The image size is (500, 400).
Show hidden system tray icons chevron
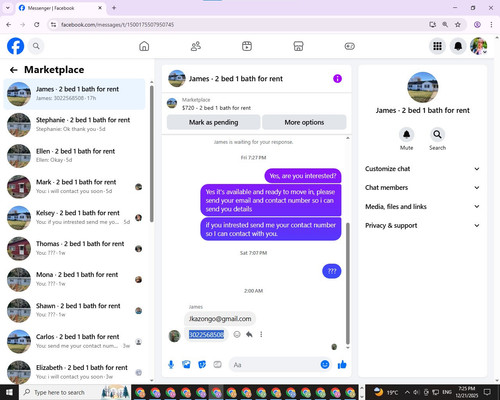(407, 392)
